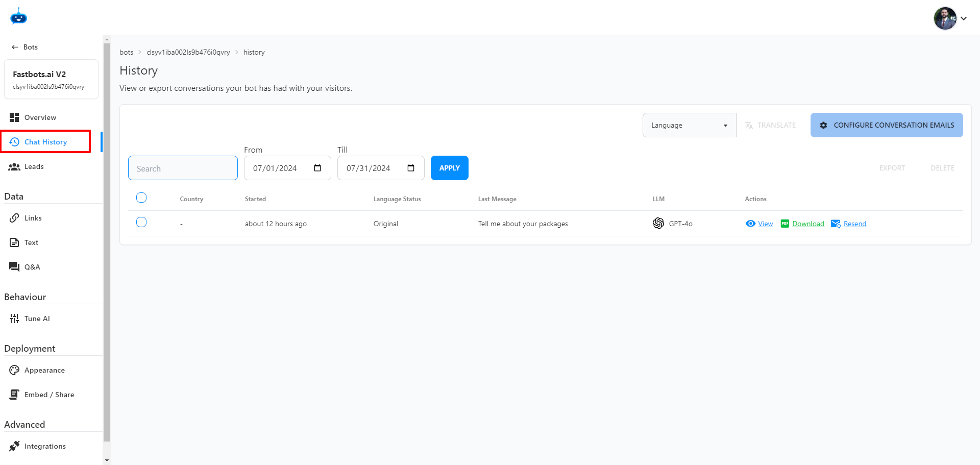Click the Fastbots.ai V2 bot card
The height and width of the screenshot is (465, 980).
coord(51,79)
